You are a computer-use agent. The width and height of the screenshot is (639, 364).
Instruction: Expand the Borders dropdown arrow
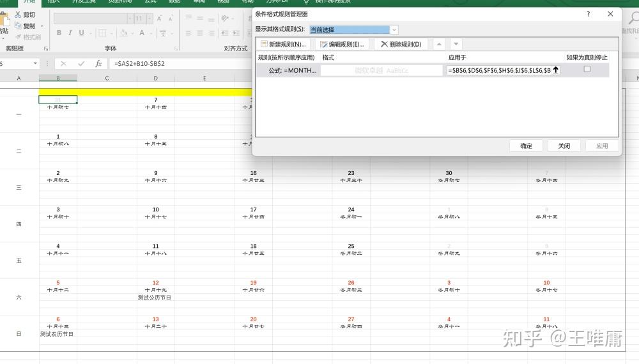111,33
